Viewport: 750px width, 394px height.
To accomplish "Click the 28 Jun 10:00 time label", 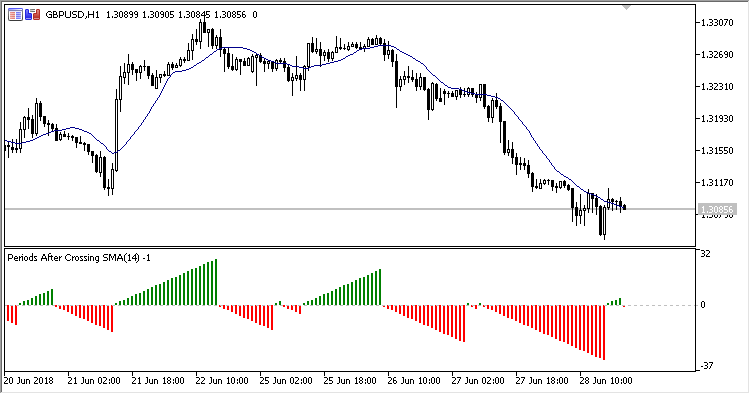I will coord(606,381).
